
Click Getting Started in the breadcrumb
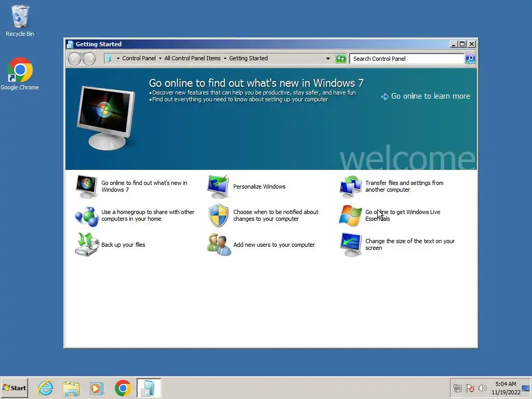click(x=248, y=58)
